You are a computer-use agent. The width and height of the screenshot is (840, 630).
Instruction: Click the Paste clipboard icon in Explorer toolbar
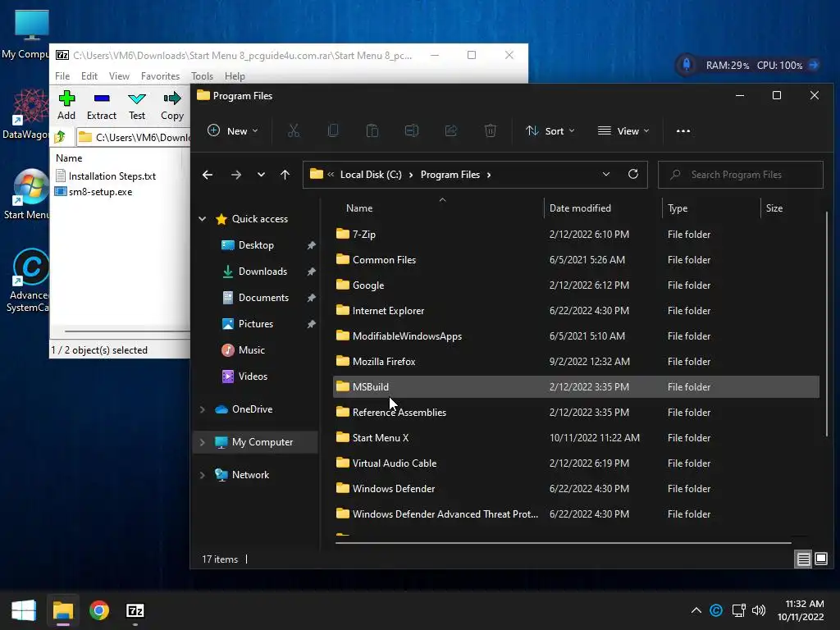click(372, 130)
